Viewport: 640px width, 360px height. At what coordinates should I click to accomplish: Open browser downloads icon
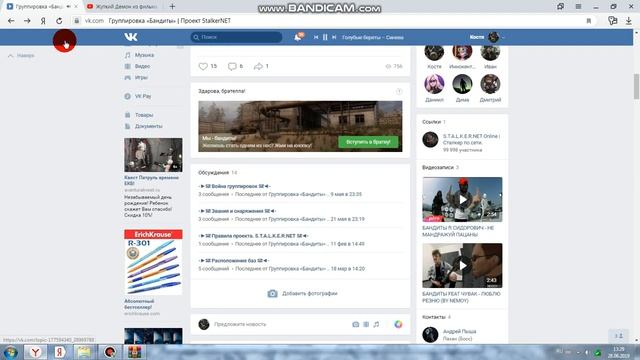[x=629, y=21]
